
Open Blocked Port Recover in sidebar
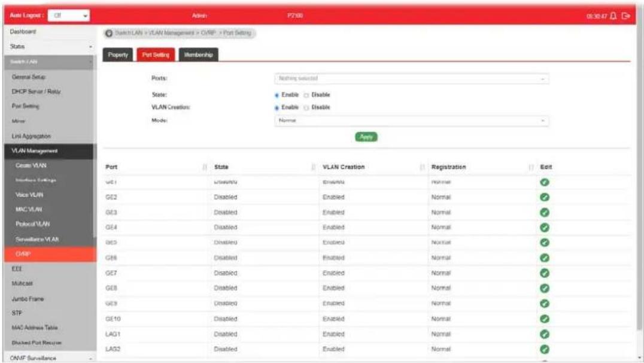(37, 343)
